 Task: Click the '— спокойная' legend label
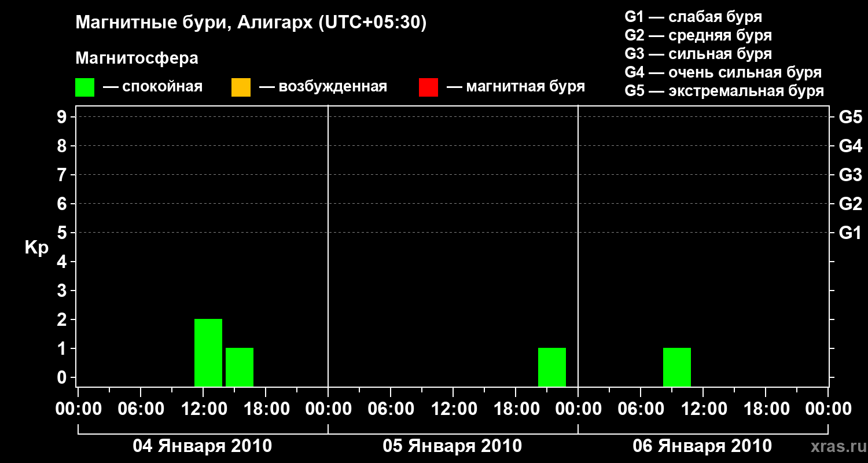(x=153, y=87)
